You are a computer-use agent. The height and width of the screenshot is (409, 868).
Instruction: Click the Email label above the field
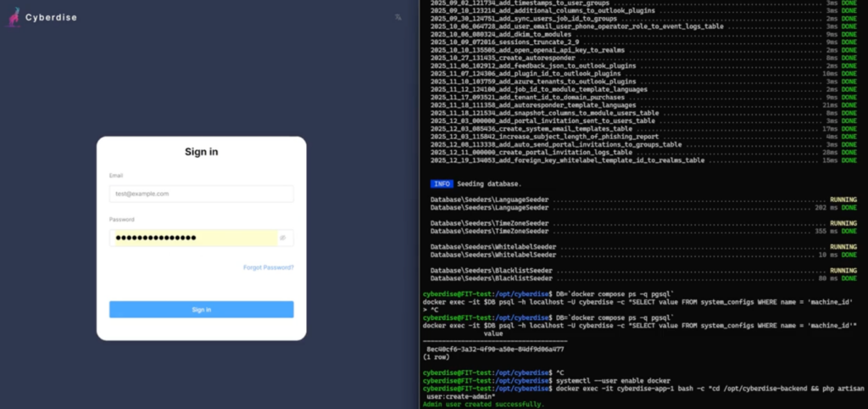116,176
